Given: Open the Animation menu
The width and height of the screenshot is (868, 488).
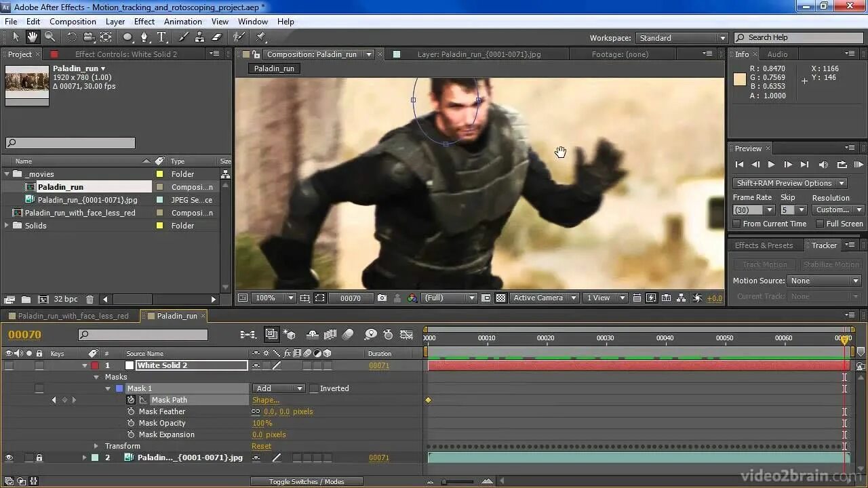Looking at the screenshot, I should click(183, 22).
